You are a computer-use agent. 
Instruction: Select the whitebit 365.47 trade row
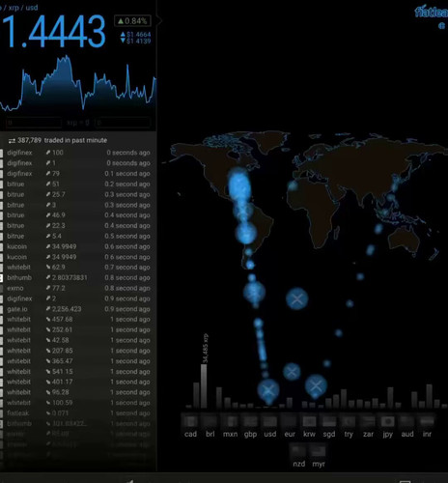[x=78, y=361]
